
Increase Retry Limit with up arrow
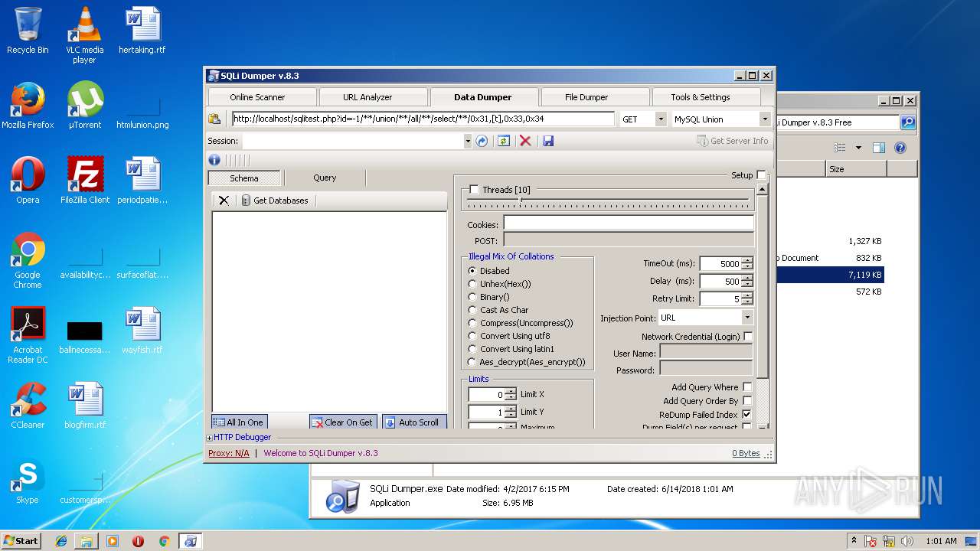point(747,295)
